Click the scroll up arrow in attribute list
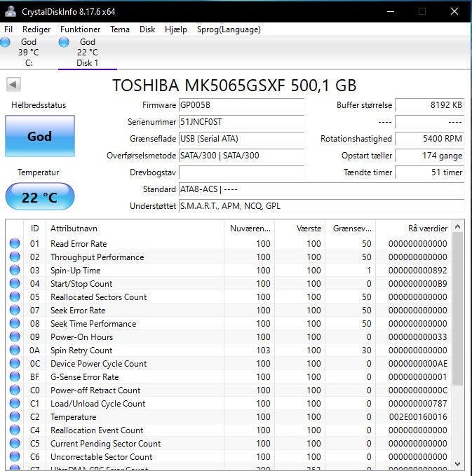This screenshot has height=476, width=472. tap(458, 226)
